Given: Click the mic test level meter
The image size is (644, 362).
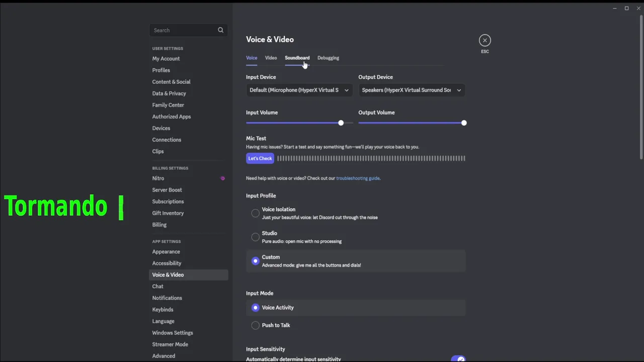Looking at the screenshot, I should (371, 158).
